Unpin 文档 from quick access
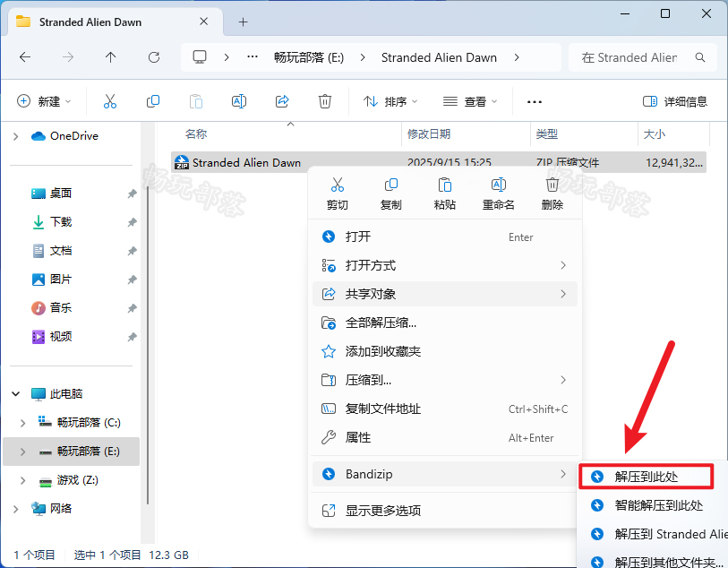This screenshot has width=728, height=568. click(x=133, y=251)
